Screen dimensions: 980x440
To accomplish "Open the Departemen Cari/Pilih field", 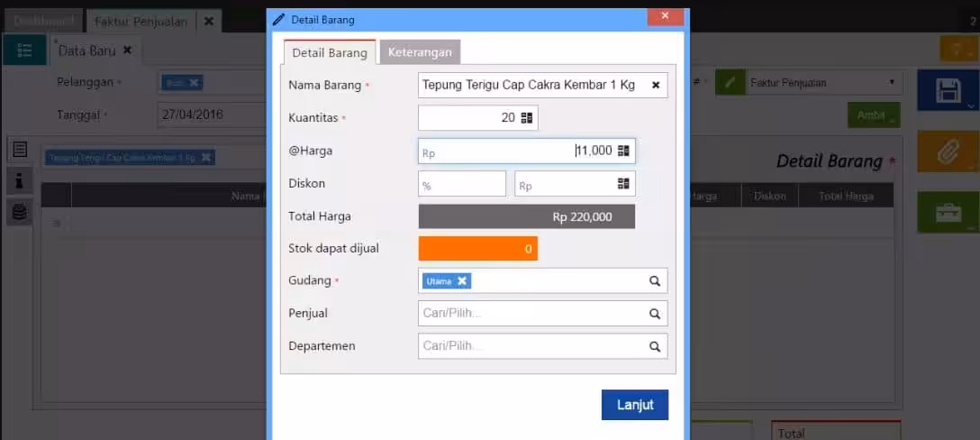I will coord(542,346).
